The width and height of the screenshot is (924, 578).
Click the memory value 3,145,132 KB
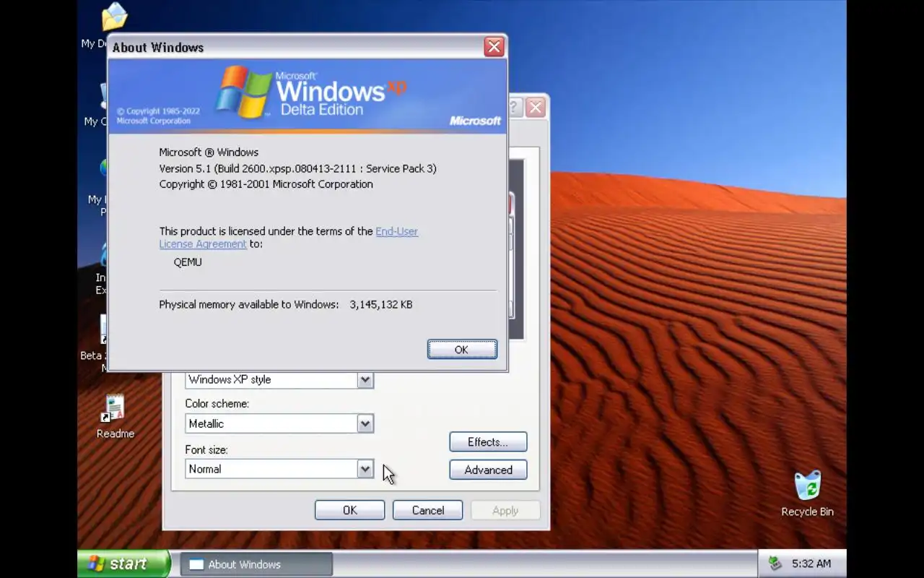pos(381,305)
